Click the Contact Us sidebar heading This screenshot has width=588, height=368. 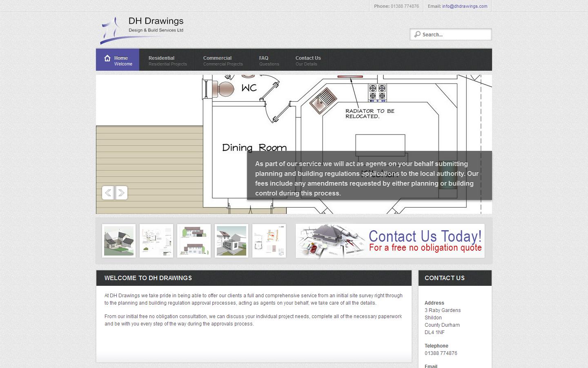pos(445,278)
